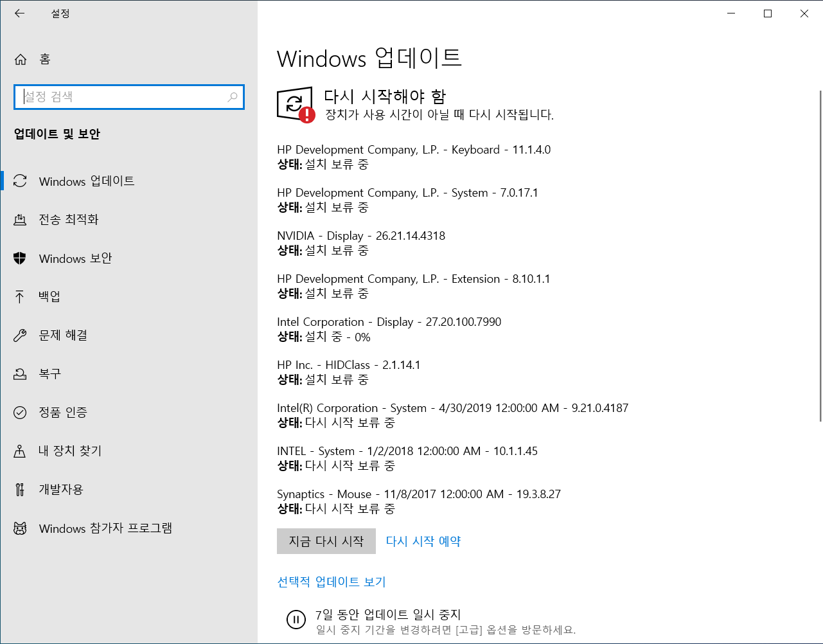Open the 선택적 업데이트 보기 link

point(332,582)
